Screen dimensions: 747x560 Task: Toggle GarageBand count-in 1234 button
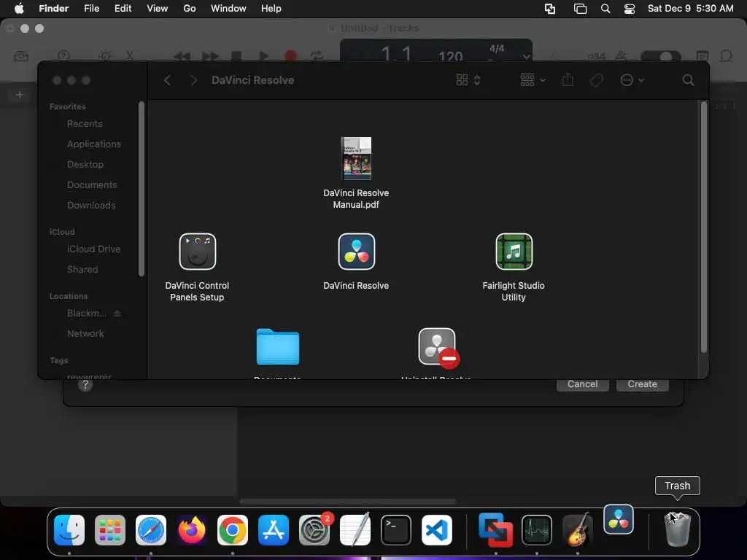point(596,56)
